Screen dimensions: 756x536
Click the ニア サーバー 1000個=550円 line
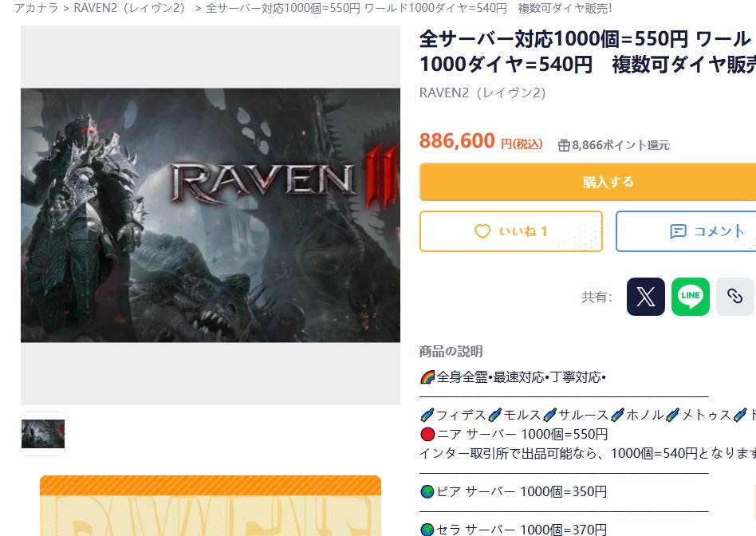click(514, 434)
